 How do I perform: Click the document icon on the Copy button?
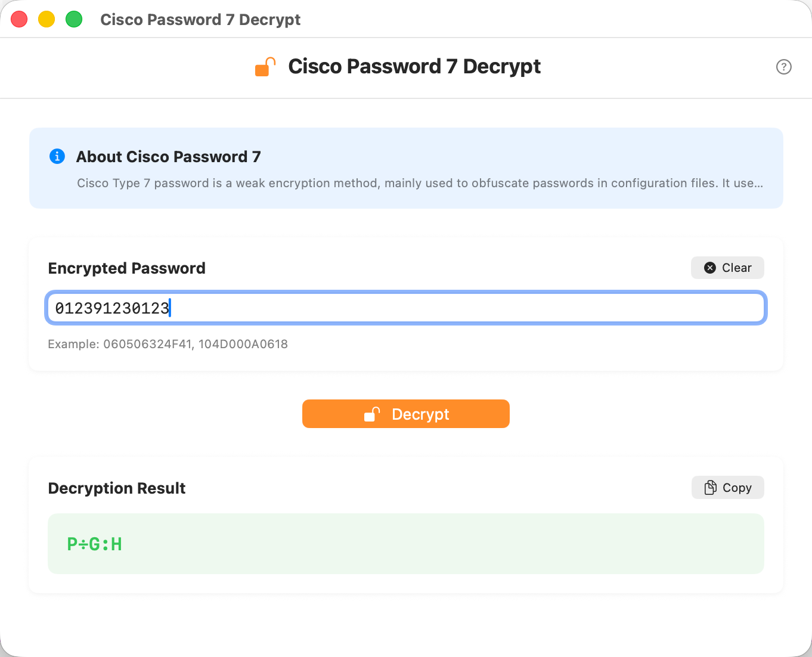coord(711,487)
